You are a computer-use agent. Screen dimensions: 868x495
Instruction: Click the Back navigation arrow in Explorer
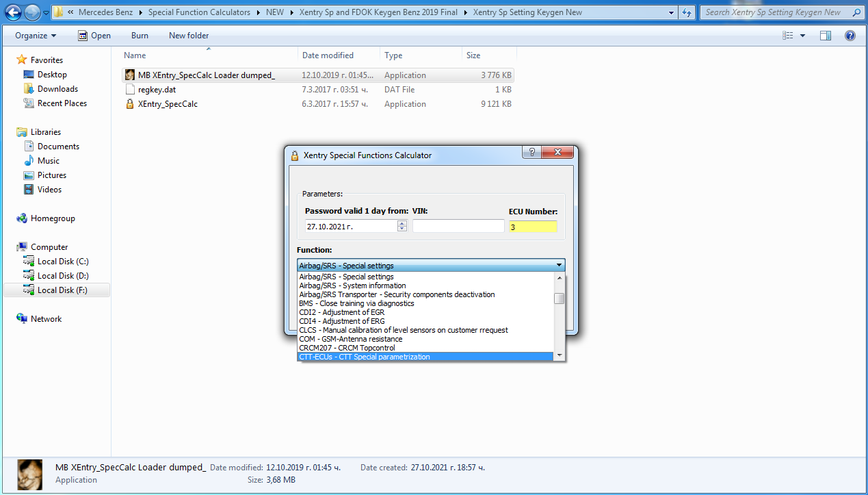pos(13,12)
